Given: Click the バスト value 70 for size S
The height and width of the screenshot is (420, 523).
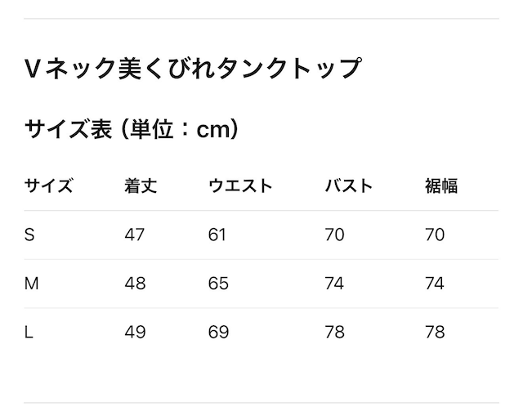Looking at the screenshot, I should (335, 235).
